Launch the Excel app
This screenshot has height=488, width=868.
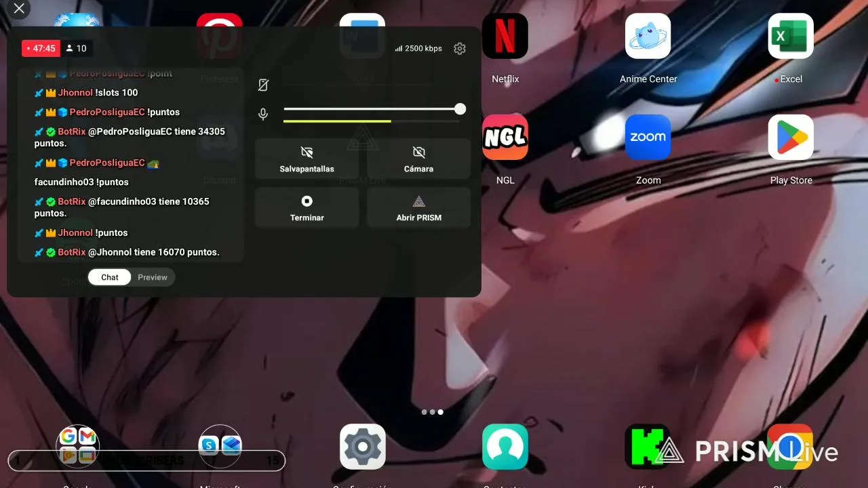tap(791, 36)
